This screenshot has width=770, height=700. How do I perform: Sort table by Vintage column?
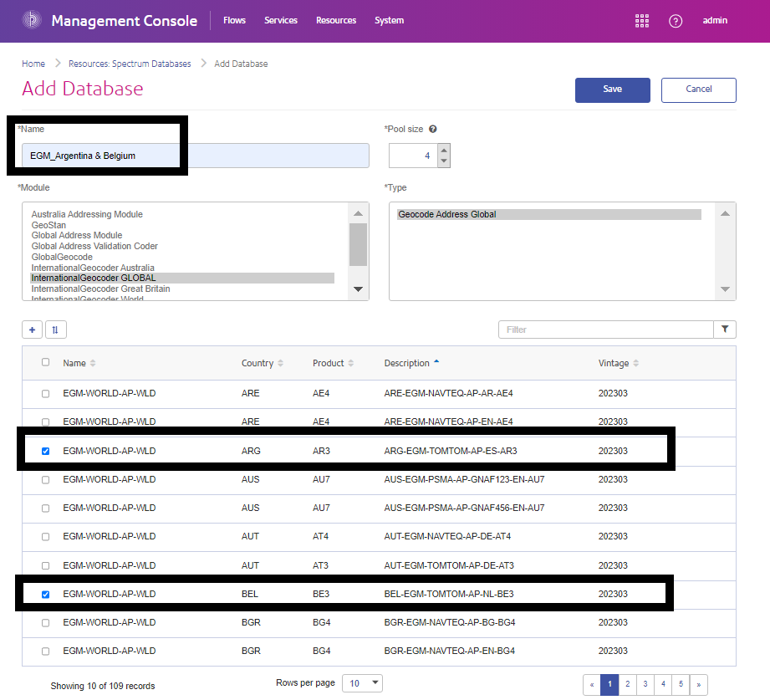(619, 363)
